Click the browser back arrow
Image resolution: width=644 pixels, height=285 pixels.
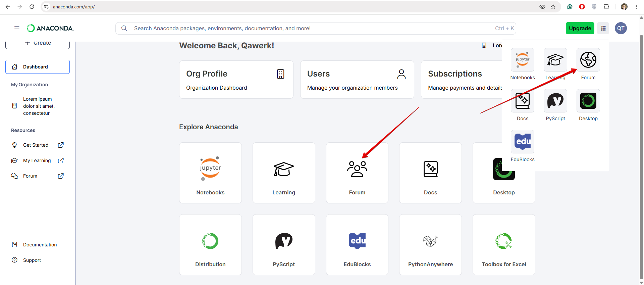point(8,7)
